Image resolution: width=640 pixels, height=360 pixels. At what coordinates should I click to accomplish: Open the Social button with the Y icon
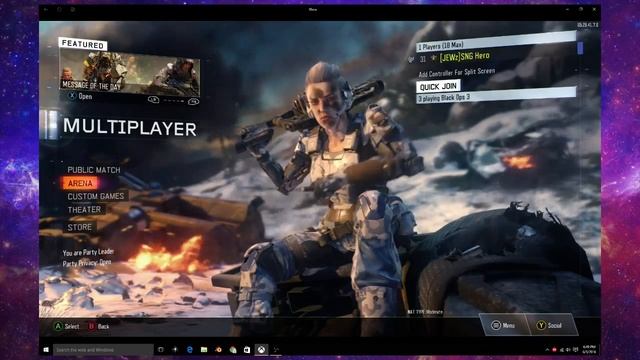point(550,325)
